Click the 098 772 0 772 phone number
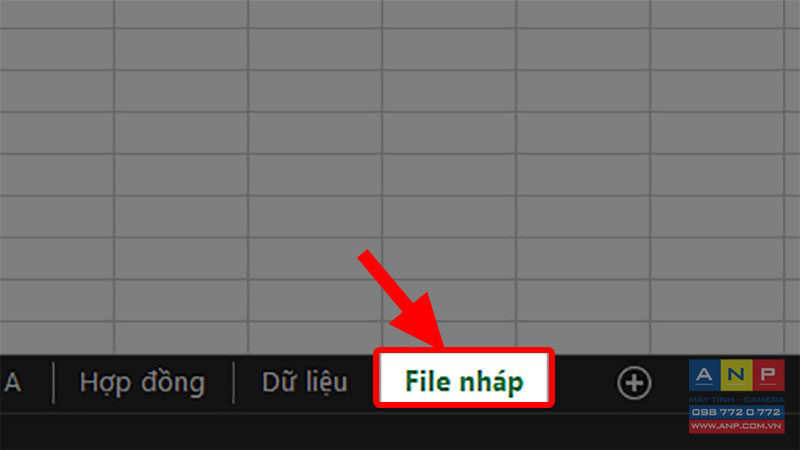The height and width of the screenshot is (450, 800). [736, 412]
